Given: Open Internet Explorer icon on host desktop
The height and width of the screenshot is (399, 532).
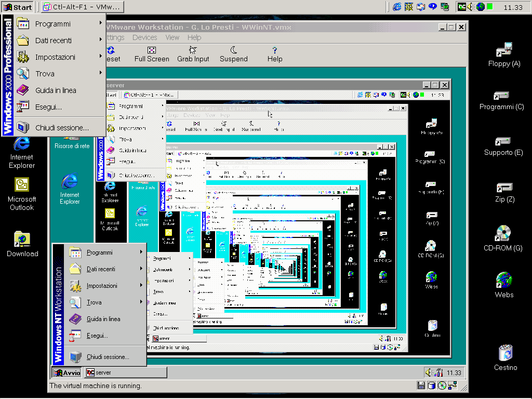Looking at the screenshot, I should (22, 153).
